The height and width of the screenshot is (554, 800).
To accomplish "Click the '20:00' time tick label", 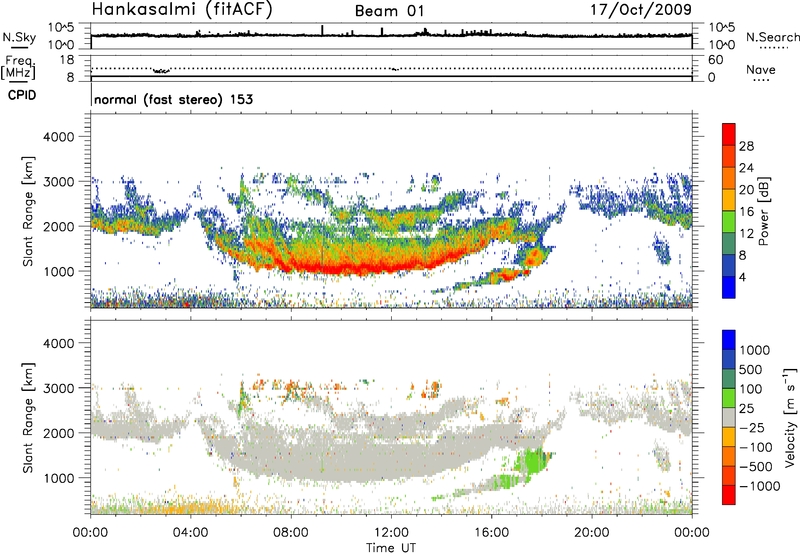I will pos(591,533).
